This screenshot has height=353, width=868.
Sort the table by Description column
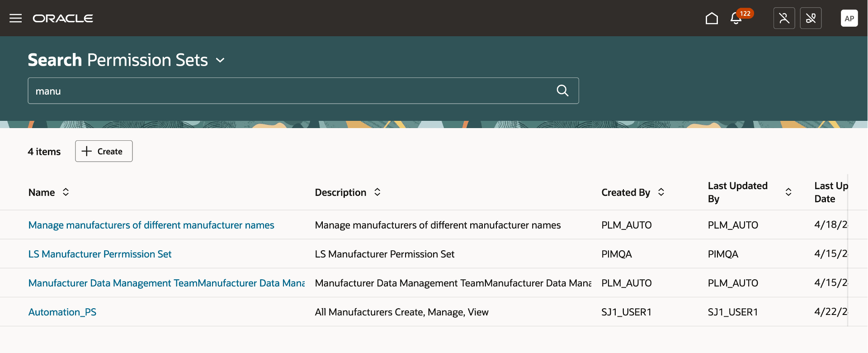coord(377,192)
